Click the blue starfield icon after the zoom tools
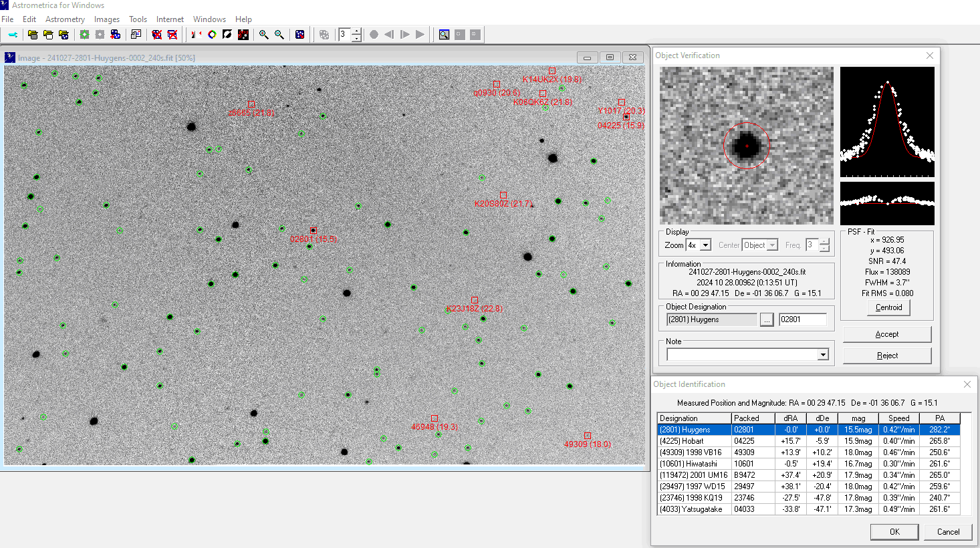The width and height of the screenshot is (980, 548). click(x=299, y=35)
